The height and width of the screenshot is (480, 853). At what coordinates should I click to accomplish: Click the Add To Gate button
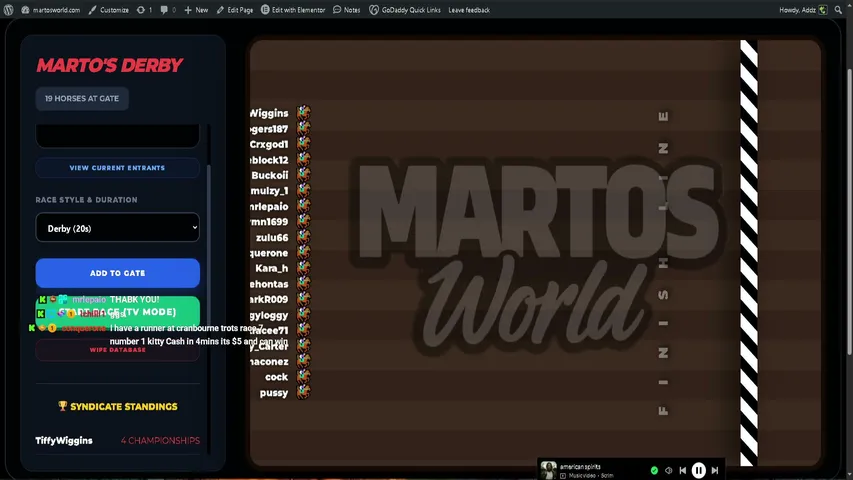pos(118,273)
